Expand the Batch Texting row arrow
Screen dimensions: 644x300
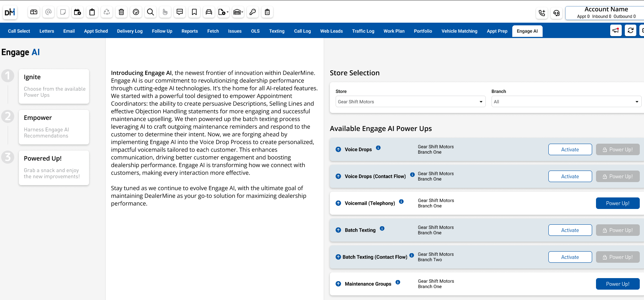(x=338, y=230)
